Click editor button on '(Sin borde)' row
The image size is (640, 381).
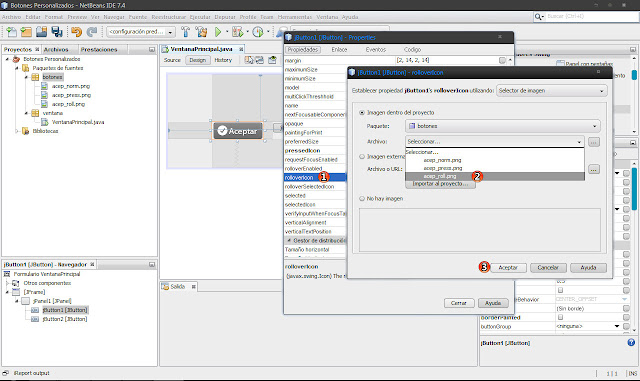(x=626, y=308)
